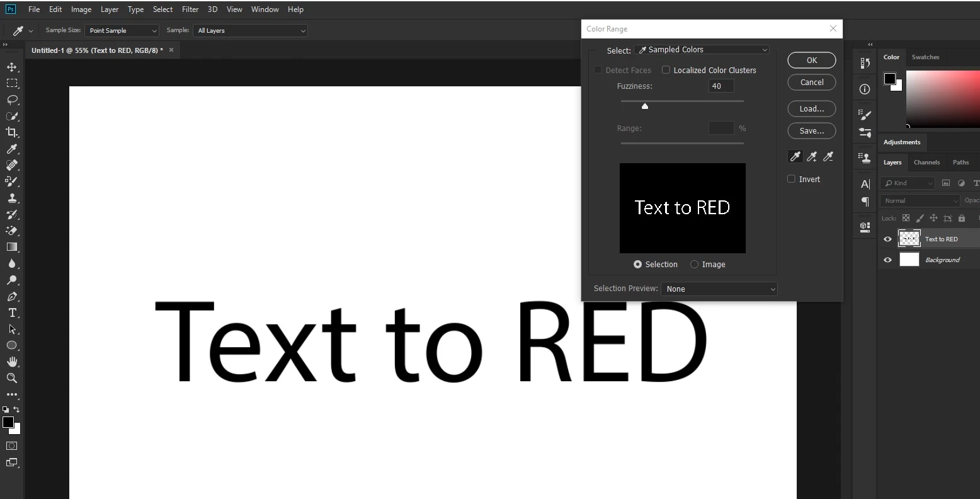Switch to the Channels tab
Image resolution: width=980 pixels, height=499 pixels.
[x=926, y=163]
